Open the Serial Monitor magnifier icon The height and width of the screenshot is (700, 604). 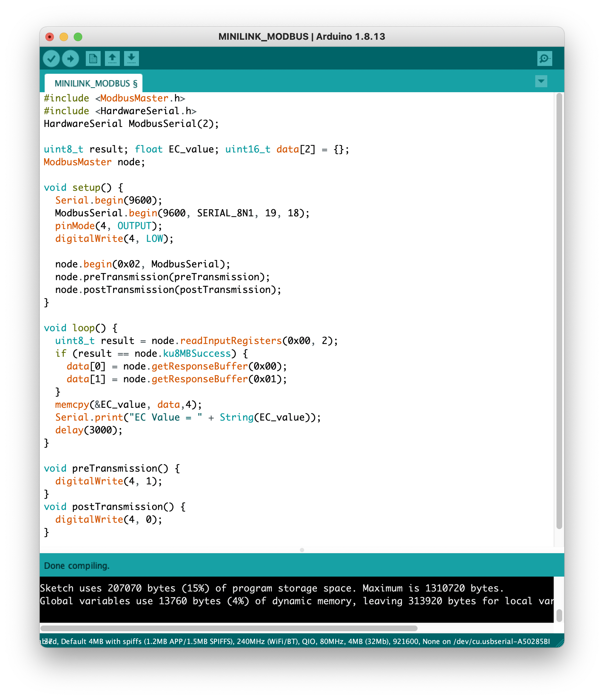click(544, 59)
